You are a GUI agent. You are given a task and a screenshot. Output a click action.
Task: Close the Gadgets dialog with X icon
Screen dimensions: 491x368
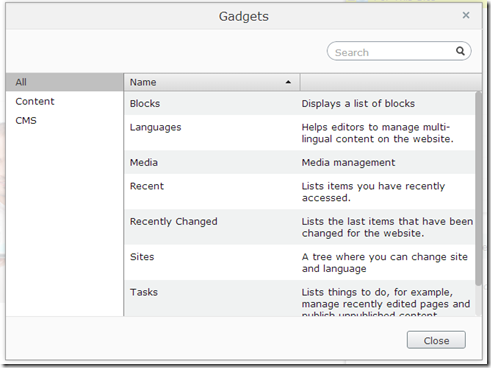466,15
